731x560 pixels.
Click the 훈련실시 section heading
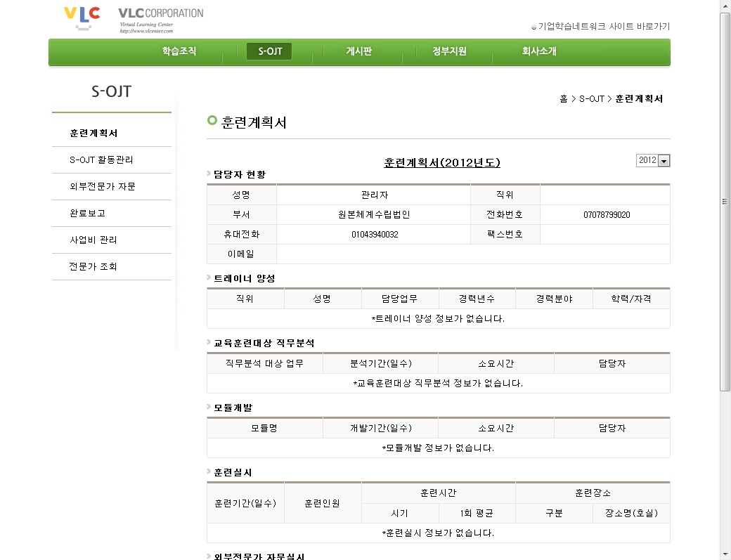(233, 472)
